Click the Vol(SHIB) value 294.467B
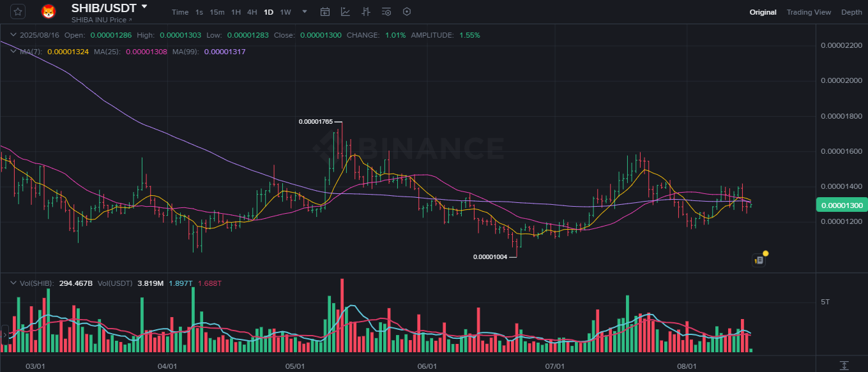 76,283
